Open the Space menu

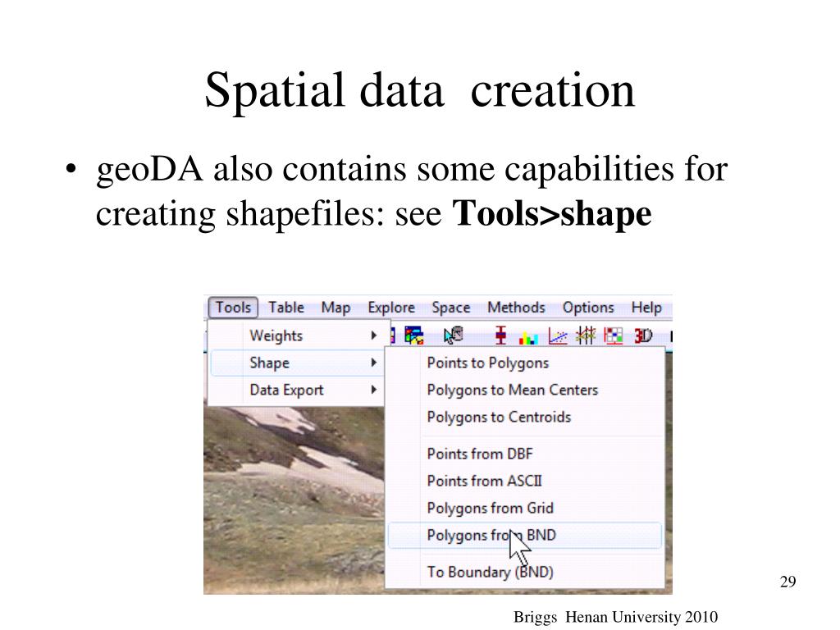[x=451, y=308]
